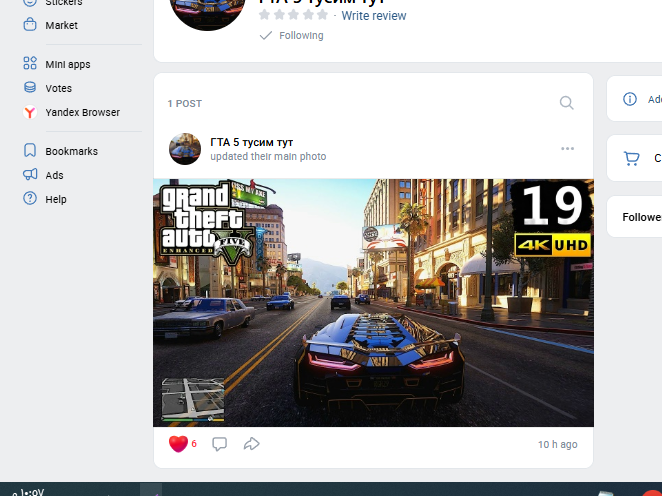
Task: Open comments via speech bubble icon
Action: click(x=220, y=444)
